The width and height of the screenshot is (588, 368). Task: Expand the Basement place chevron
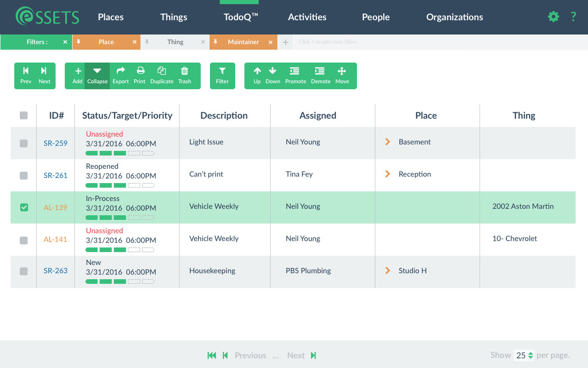tap(388, 142)
